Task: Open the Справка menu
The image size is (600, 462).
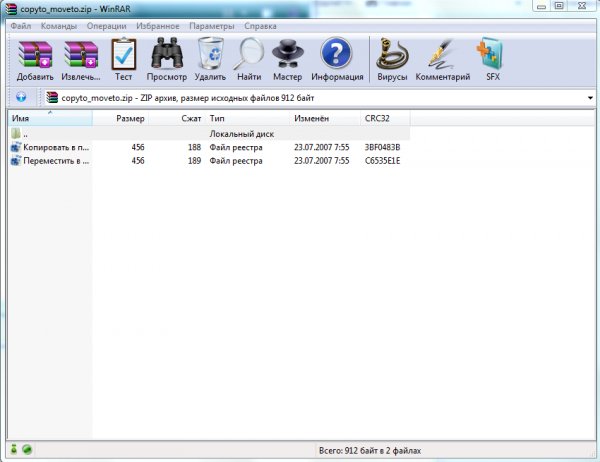Action: (260, 26)
